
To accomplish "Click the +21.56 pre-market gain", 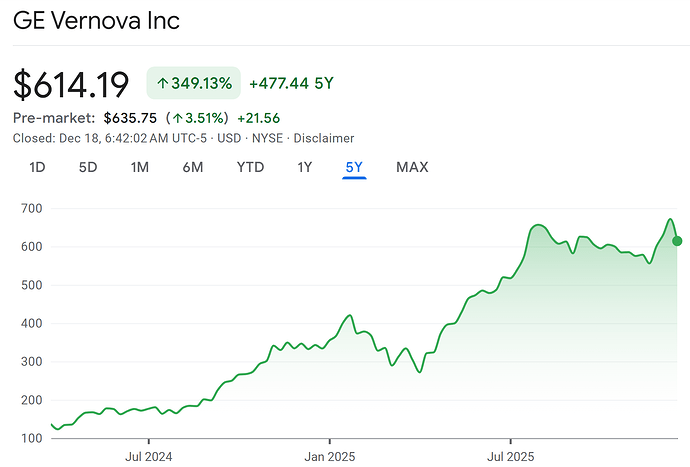I will [x=259, y=118].
